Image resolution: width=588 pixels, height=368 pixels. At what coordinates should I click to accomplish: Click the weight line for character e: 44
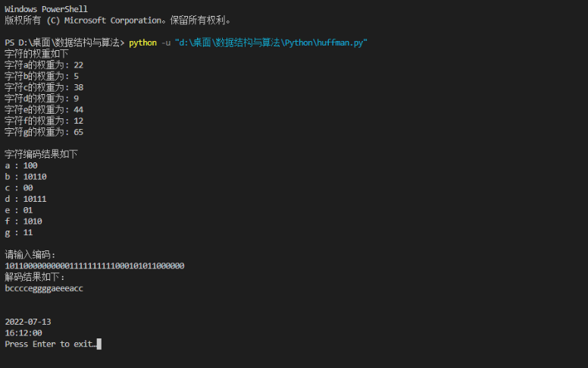tap(44, 110)
